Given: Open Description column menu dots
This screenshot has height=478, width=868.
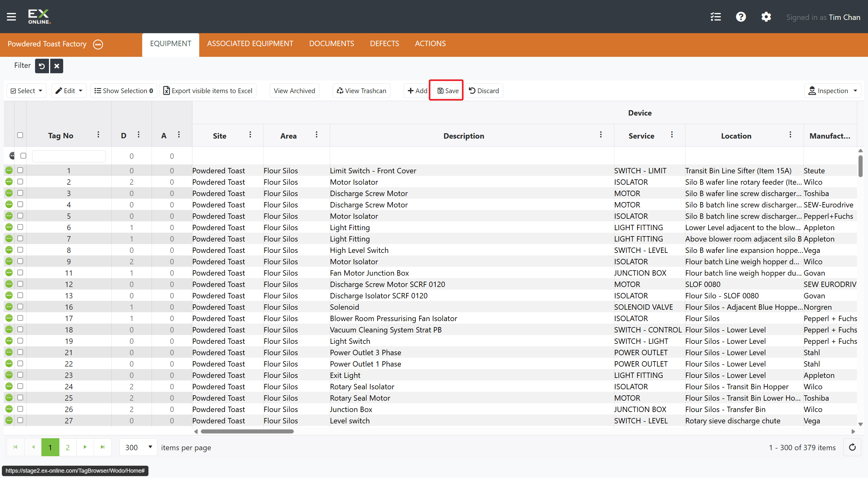Looking at the screenshot, I should click(600, 135).
